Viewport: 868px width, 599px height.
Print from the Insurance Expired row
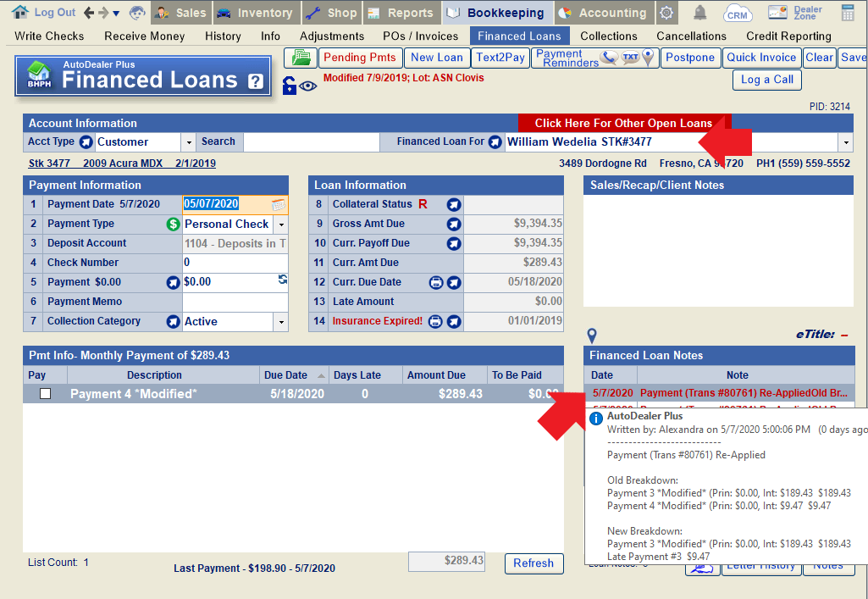436,321
